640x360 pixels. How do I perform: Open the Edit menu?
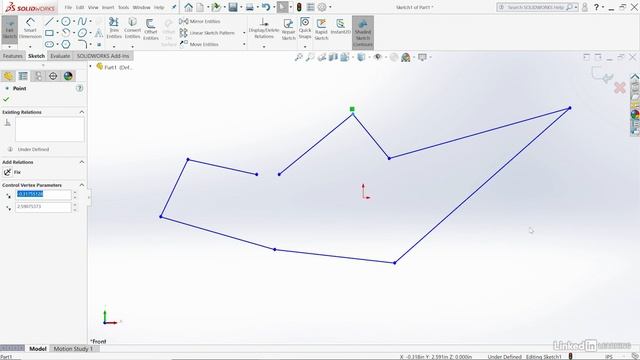coord(80,7)
